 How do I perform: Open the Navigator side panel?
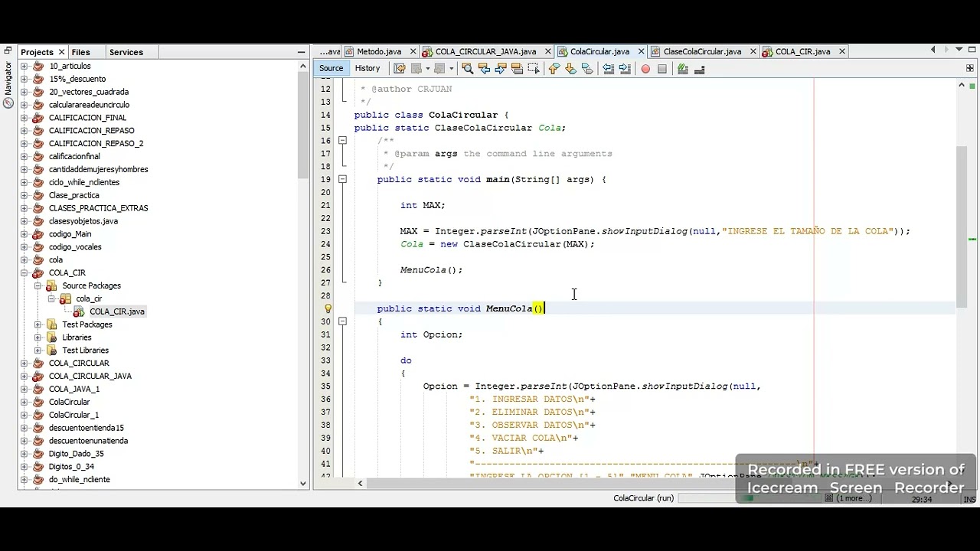(x=8, y=79)
